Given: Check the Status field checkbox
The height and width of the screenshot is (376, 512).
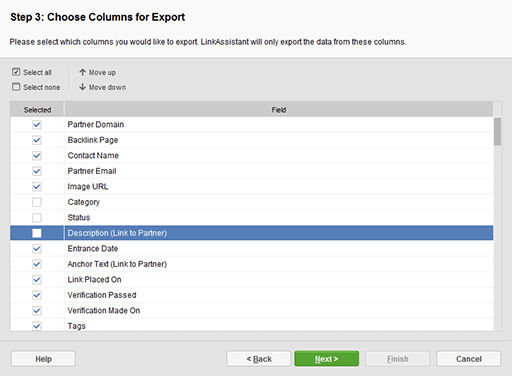Looking at the screenshot, I should [37, 218].
